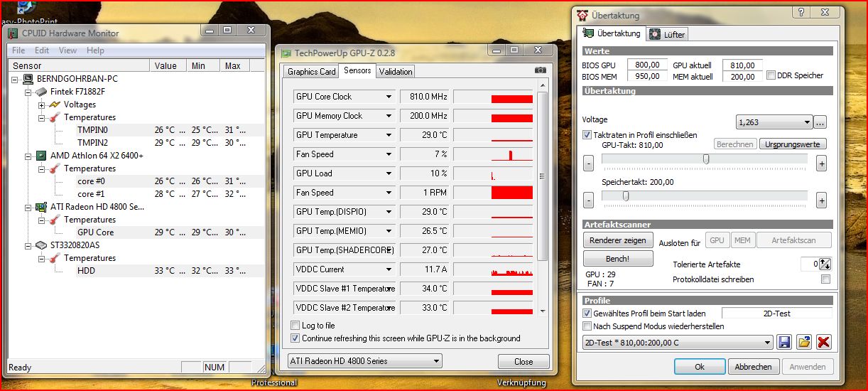The height and width of the screenshot is (391, 868).
Task: Click the ST3320820AS hard drive icon
Action: pyautogui.click(x=41, y=245)
